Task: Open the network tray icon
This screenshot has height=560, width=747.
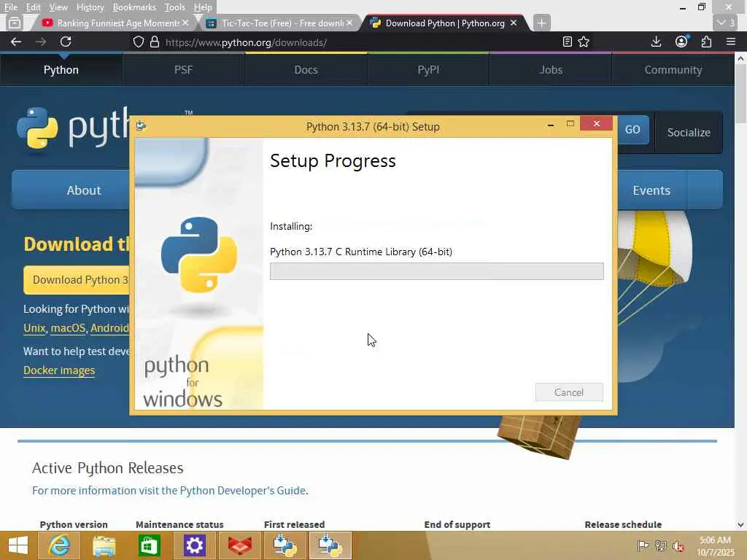Action: point(660,545)
